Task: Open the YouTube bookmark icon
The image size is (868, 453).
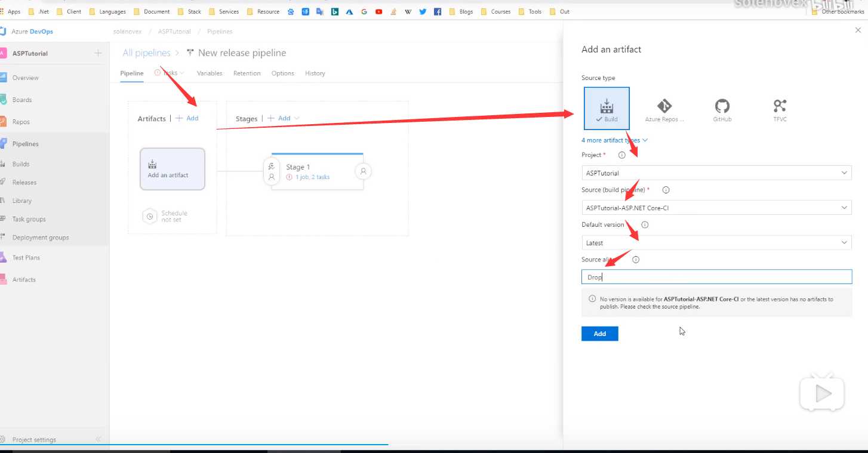Action: 378,11
